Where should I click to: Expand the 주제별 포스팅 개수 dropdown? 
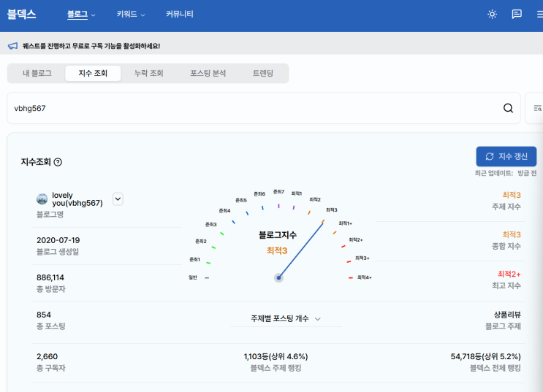pos(286,319)
